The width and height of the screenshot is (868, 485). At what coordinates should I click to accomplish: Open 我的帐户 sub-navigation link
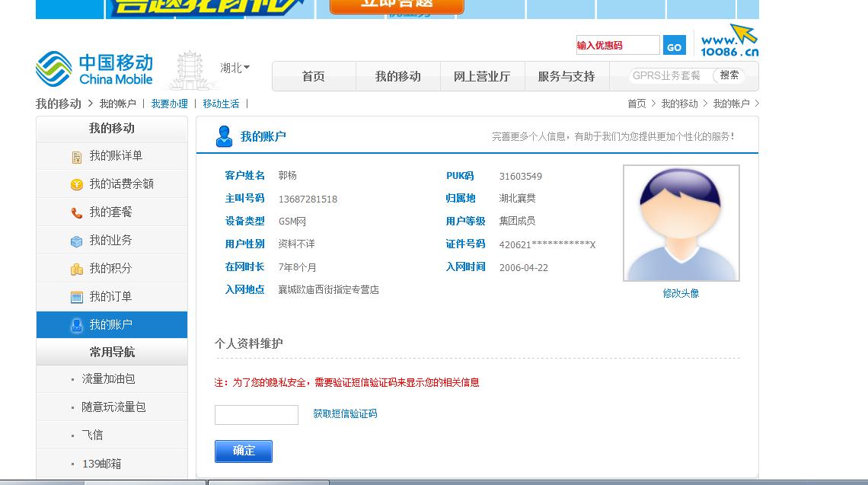coord(118,104)
